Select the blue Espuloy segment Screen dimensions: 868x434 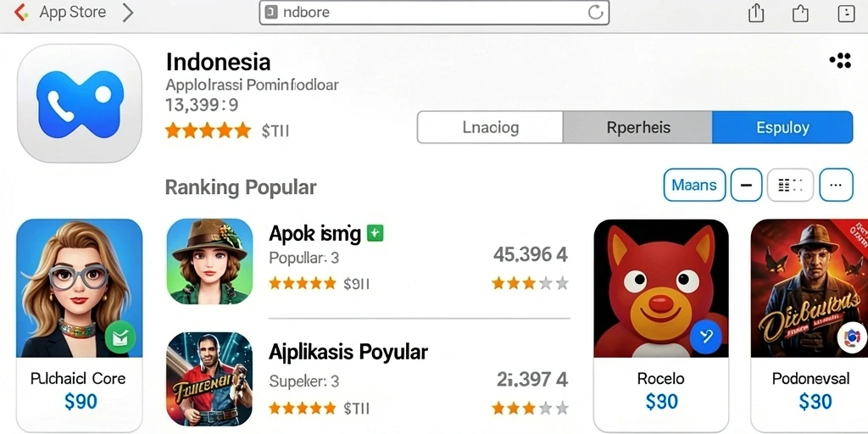(x=782, y=127)
